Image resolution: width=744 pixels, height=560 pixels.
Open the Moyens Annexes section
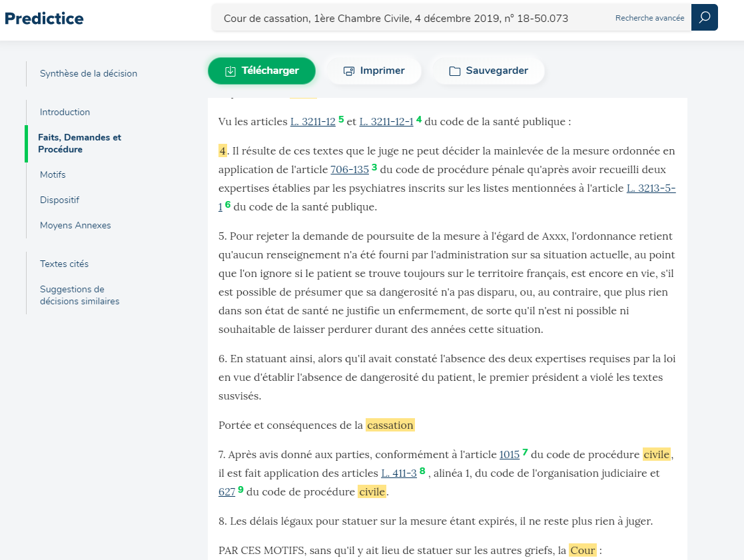75,225
